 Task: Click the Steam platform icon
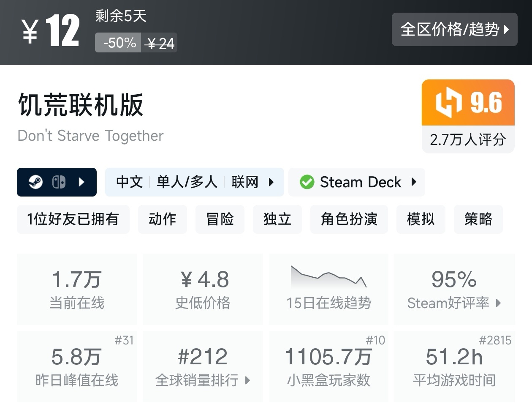(35, 182)
